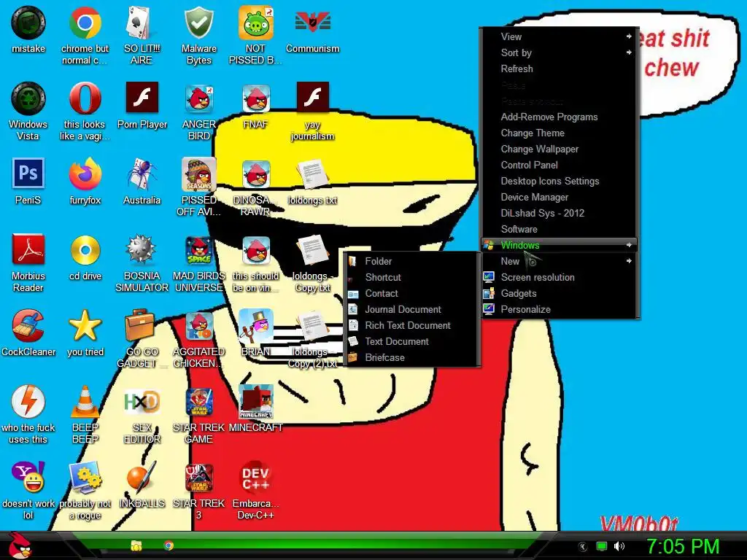This screenshot has width=747, height=560.
Task: Expand the highlighted Windows submenu
Action: click(560, 245)
